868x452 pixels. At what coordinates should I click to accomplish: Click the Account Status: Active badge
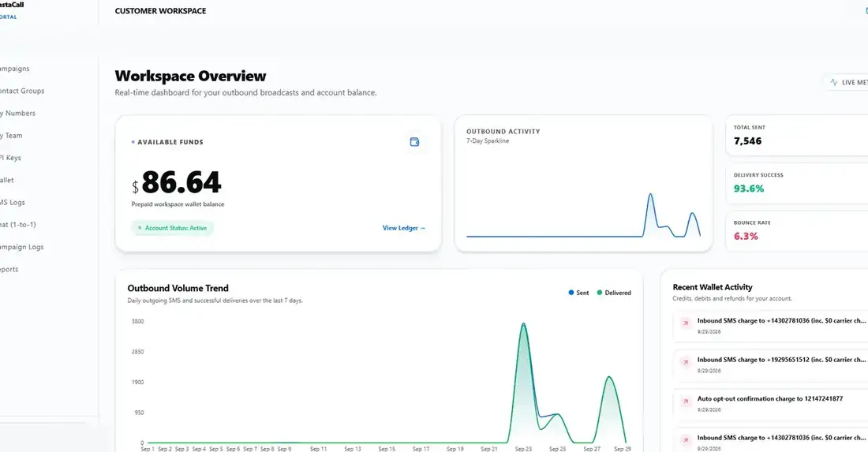(x=172, y=228)
